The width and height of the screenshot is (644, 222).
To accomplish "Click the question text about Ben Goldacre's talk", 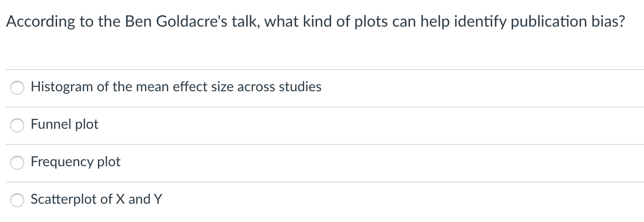I will coord(315,22).
